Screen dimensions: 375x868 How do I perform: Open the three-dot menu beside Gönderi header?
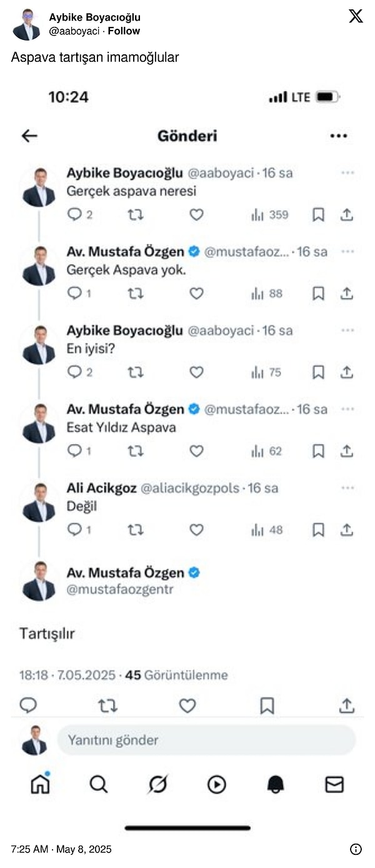[x=338, y=136]
